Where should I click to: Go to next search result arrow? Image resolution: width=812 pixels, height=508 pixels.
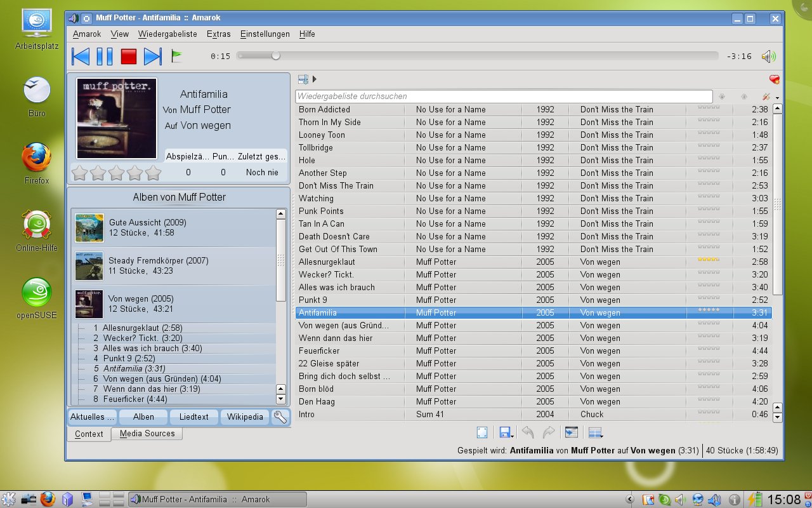pos(721,97)
